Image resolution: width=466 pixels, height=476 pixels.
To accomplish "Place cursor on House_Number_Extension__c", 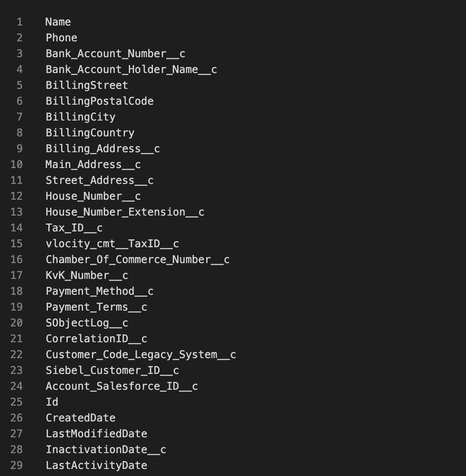I will point(125,212).
